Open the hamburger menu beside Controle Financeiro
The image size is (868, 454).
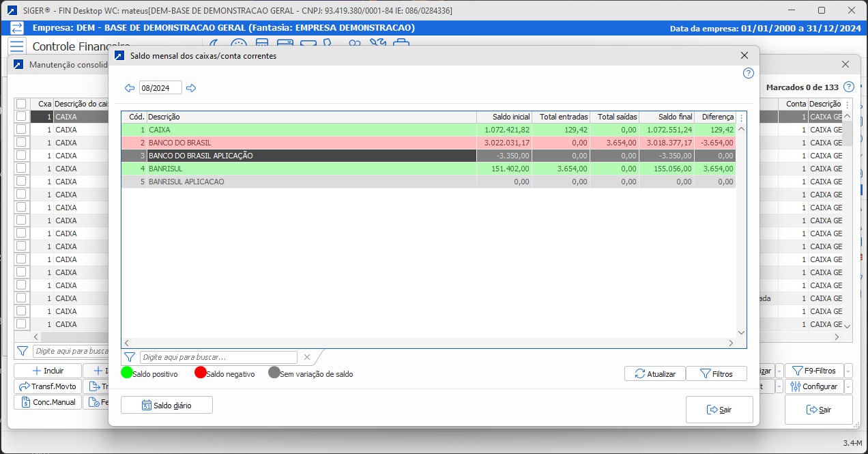pos(18,46)
